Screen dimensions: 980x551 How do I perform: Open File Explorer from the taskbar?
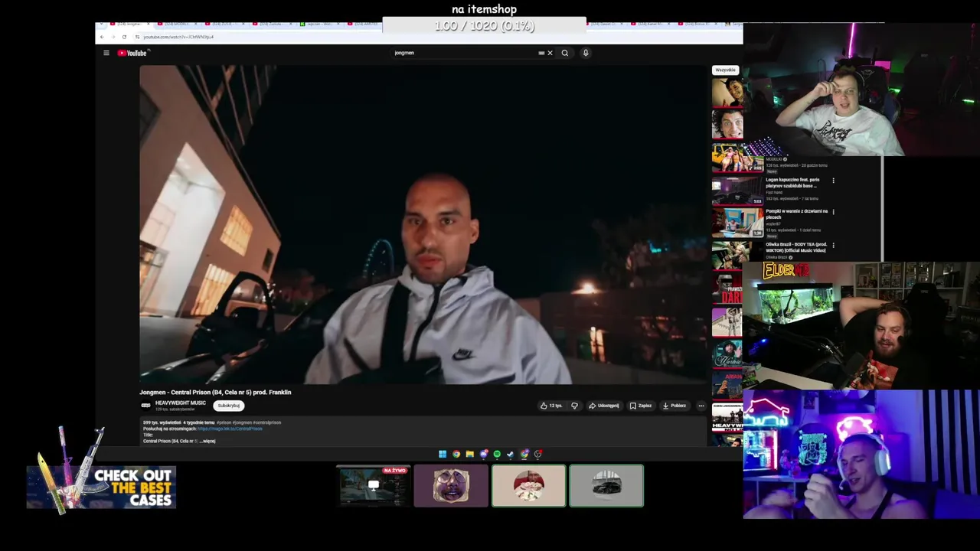click(469, 454)
